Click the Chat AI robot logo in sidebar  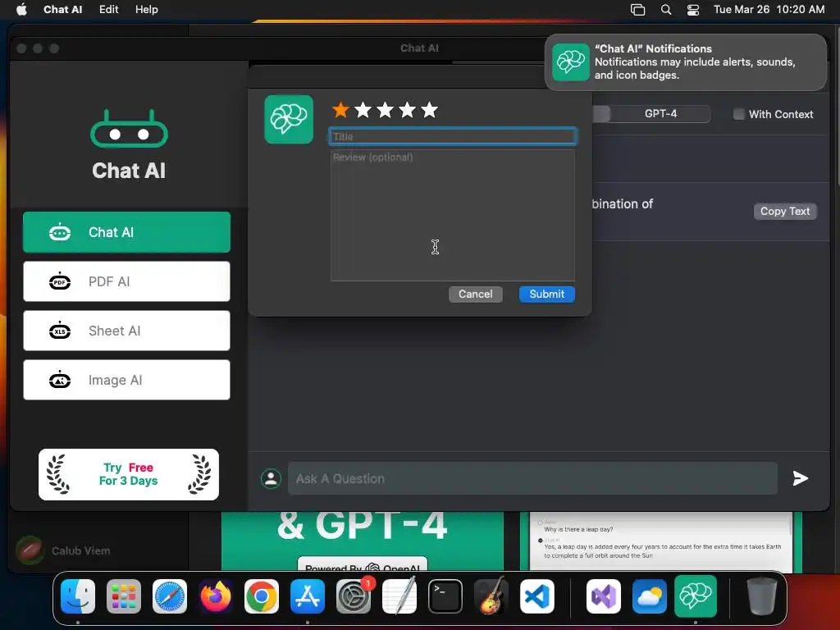[x=129, y=129]
